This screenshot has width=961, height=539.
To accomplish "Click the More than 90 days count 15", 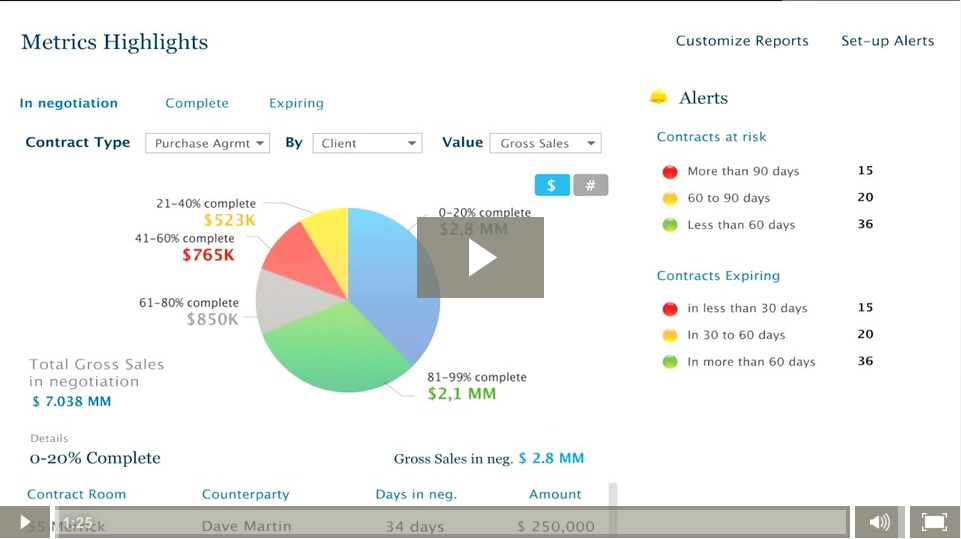I will pos(865,170).
